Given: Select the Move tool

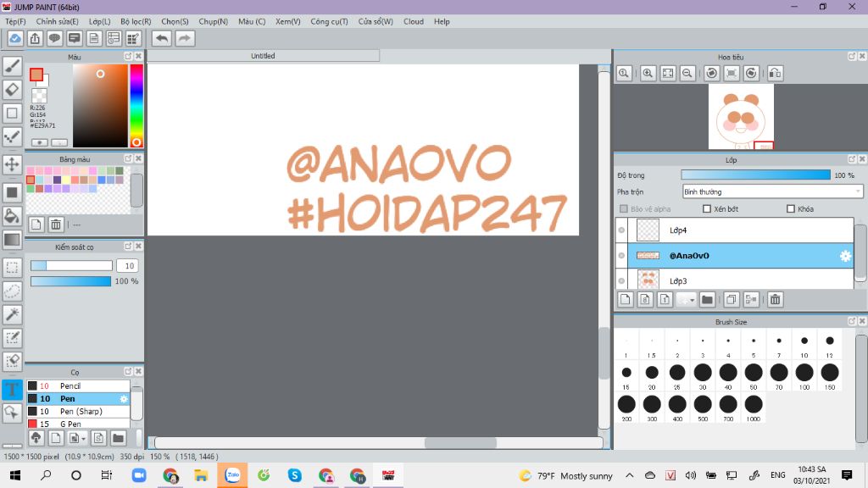Looking at the screenshot, I should [x=12, y=164].
